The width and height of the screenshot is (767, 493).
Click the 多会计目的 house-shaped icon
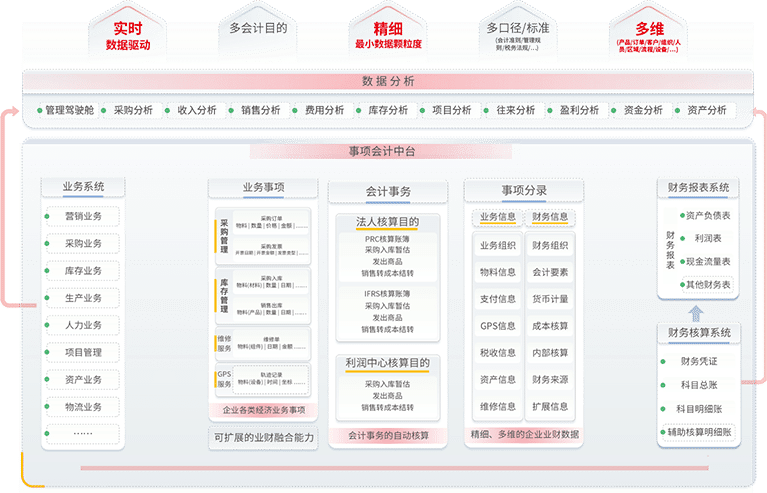point(257,29)
